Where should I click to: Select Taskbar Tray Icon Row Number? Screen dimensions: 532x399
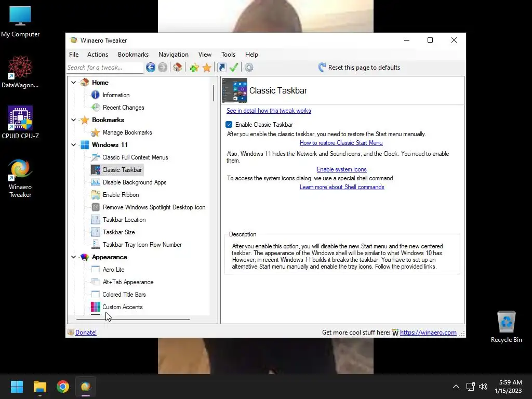pyautogui.click(x=142, y=245)
